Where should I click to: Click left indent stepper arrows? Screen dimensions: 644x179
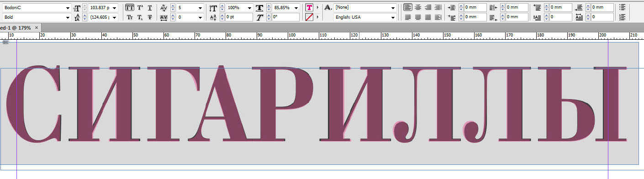coord(460,8)
